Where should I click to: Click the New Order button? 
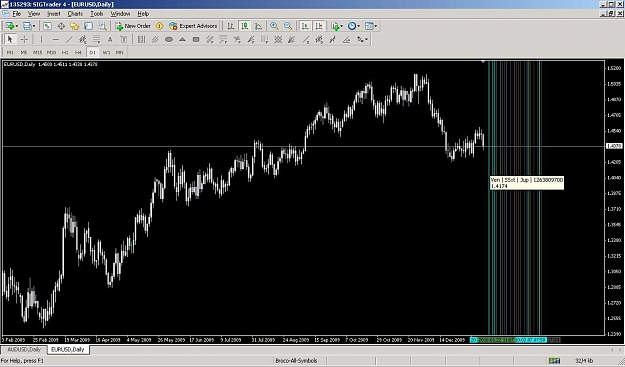[x=133, y=26]
